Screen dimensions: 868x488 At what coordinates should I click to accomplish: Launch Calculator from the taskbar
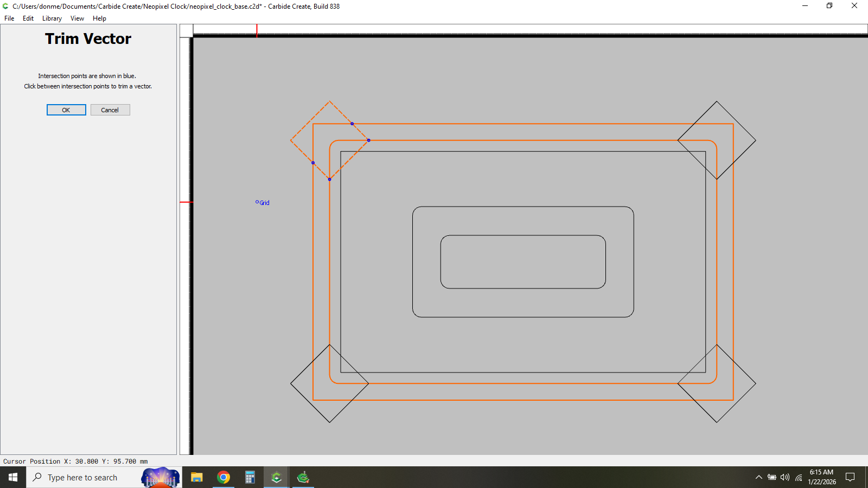[250, 477]
